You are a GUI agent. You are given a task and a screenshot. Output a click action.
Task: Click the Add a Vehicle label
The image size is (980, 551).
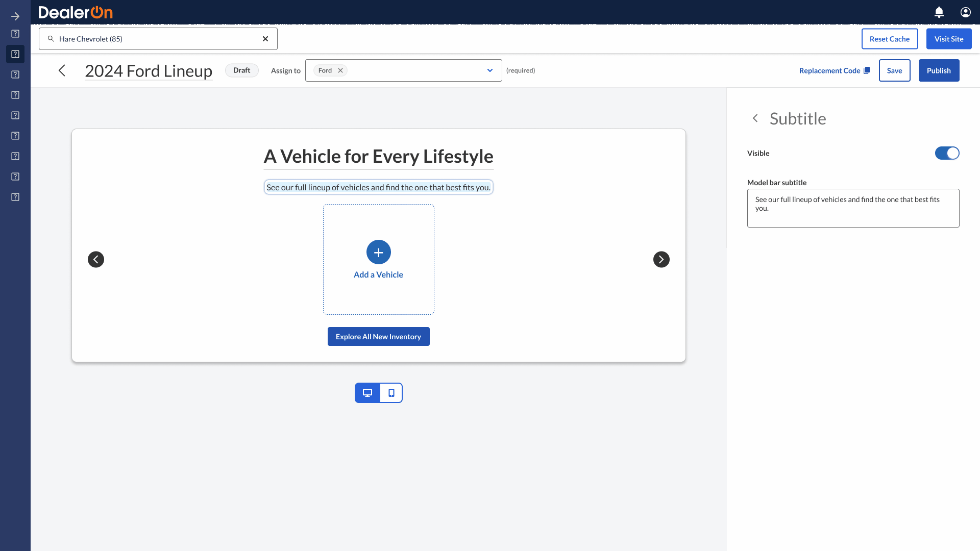tap(378, 274)
